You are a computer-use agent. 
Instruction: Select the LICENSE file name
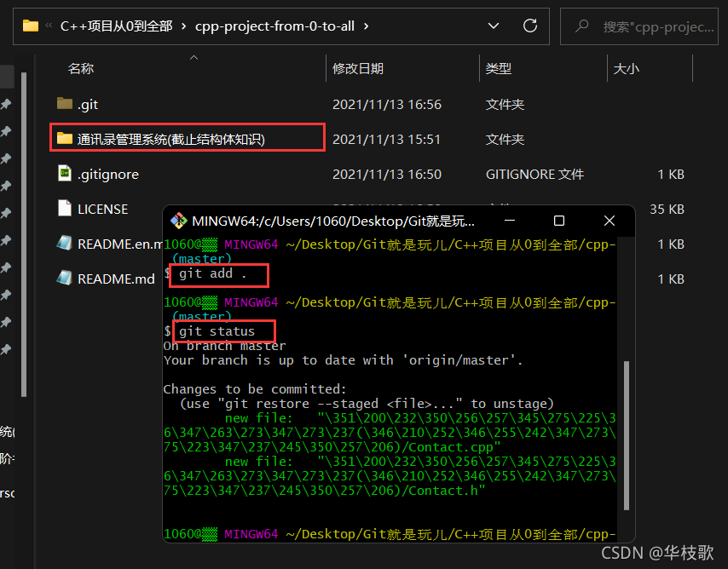click(102, 210)
